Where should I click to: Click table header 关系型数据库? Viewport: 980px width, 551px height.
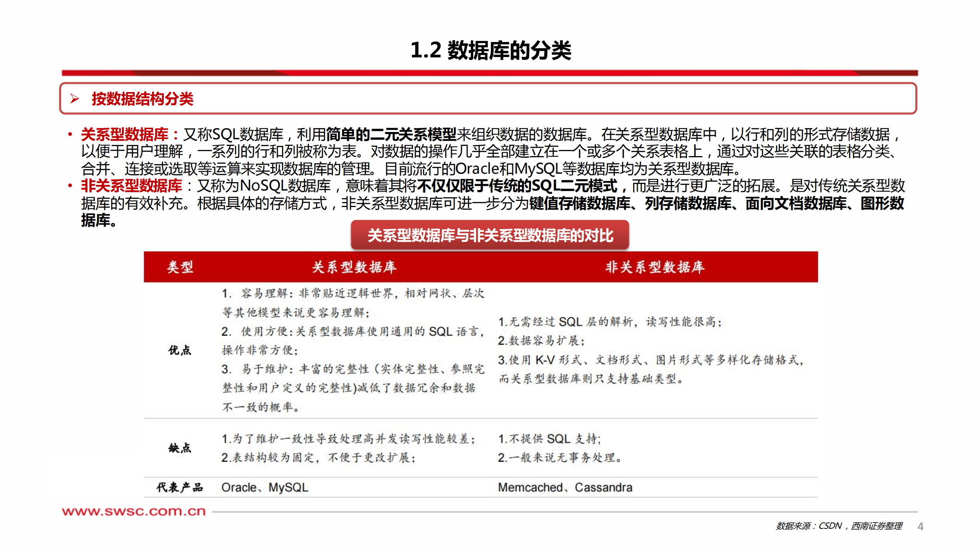[x=354, y=267]
